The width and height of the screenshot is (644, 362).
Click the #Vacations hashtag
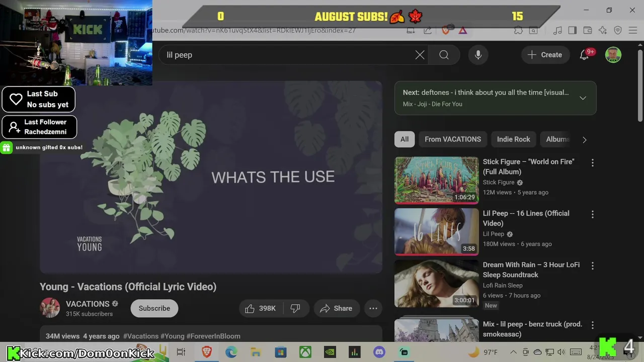click(141, 336)
